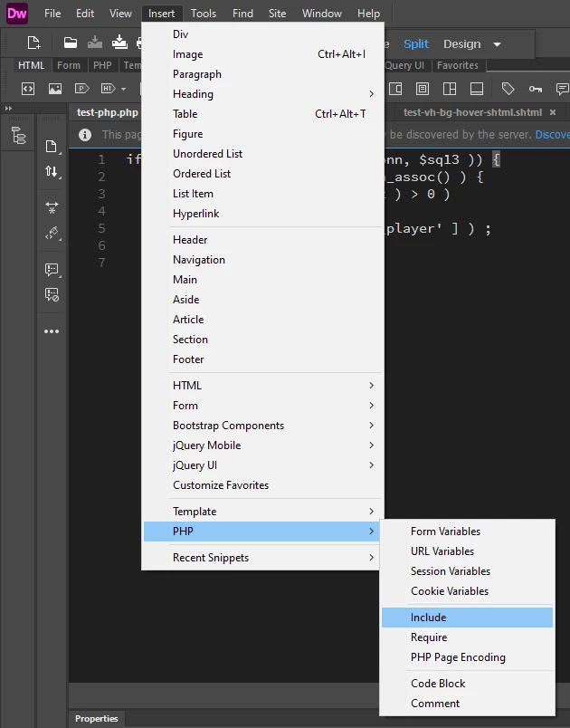
Task: Expand the Template submenu
Action: pyautogui.click(x=262, y=512)
